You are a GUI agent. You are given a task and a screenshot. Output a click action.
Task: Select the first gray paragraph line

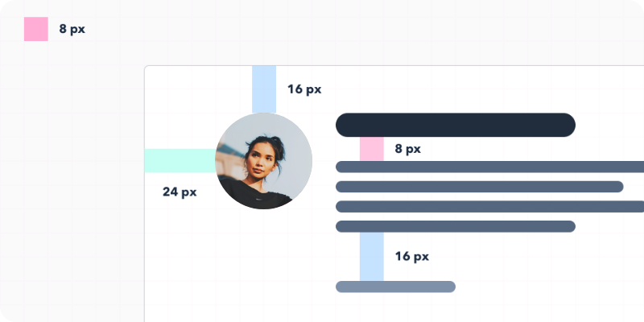(x=489, y=167)
